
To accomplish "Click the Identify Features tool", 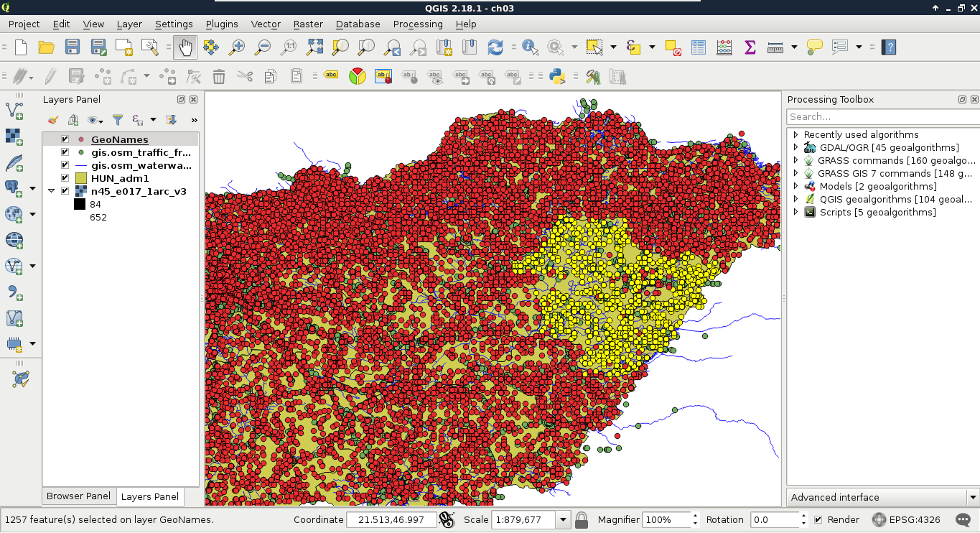I will pos(531,47).
